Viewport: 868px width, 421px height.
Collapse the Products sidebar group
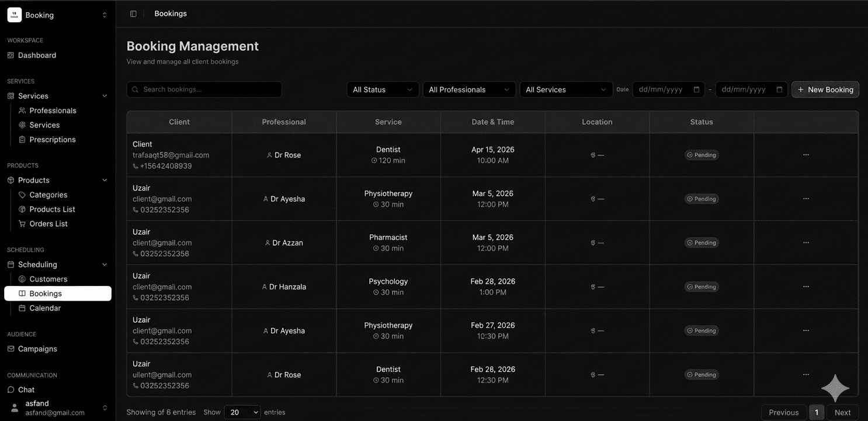point(105,180)
